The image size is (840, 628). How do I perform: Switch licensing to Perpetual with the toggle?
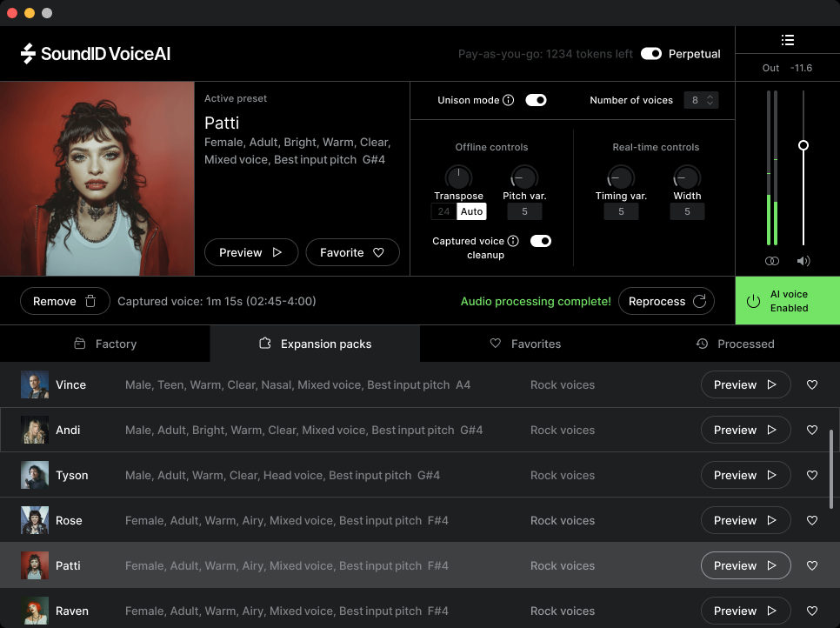pos(651,53)
